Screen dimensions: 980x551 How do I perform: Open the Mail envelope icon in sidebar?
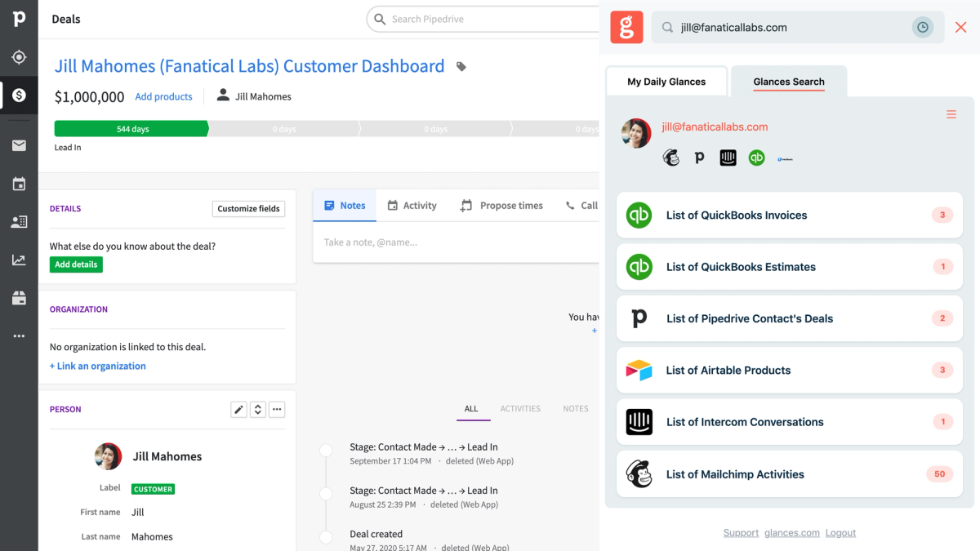(x=19, y=145)
